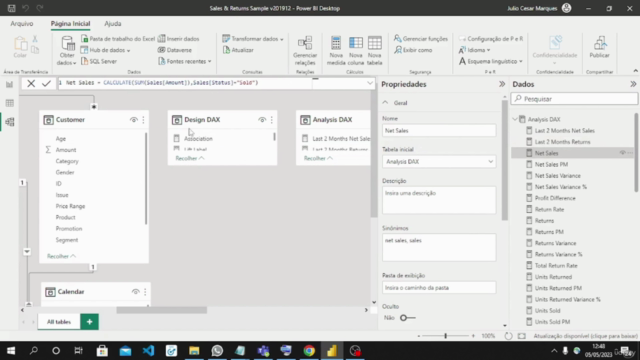This screenshot has height=360, width=640.
Task: Toggle visibility of Calendar table
Action: tap(135, 292)
